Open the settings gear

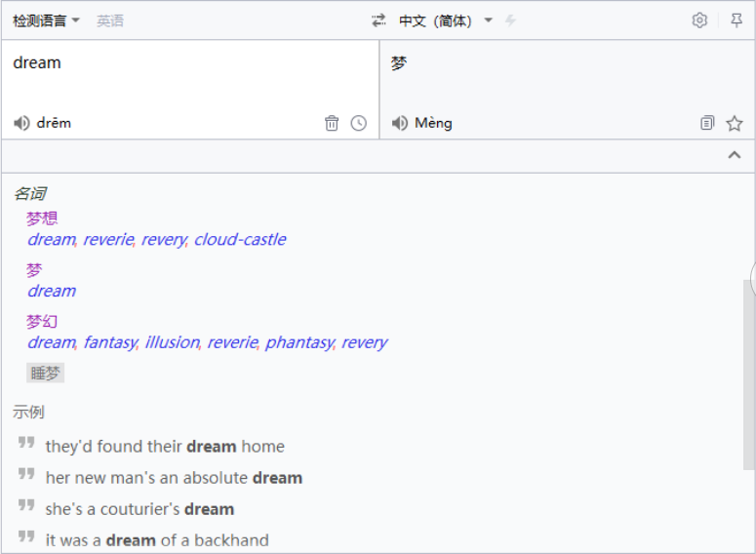tap(699, 20)
